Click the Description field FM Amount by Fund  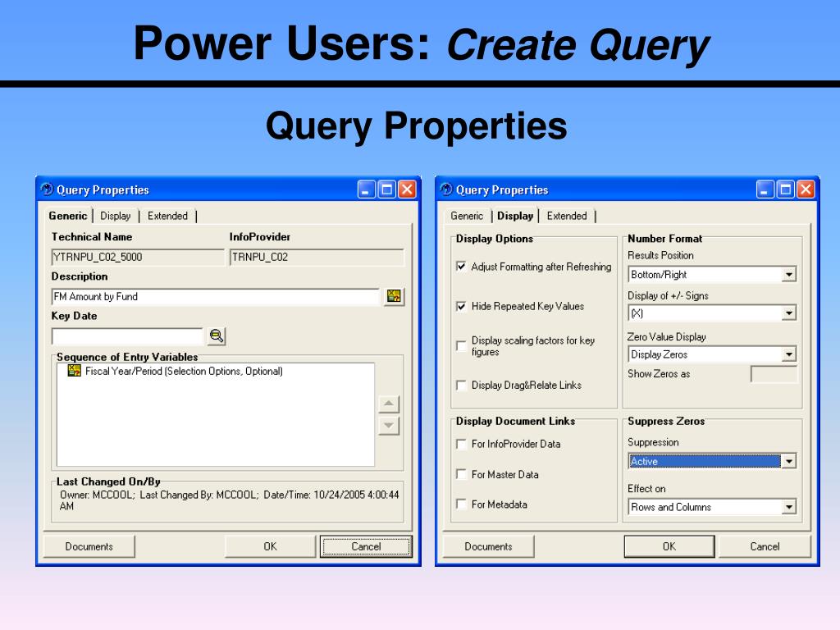(x=216, y=296)
